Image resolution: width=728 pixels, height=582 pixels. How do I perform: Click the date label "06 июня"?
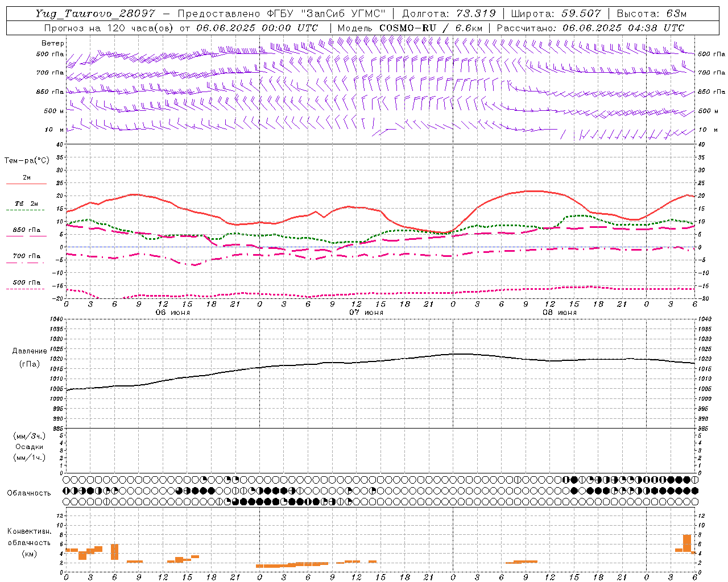pyautogui.click(x=173, y=313)
